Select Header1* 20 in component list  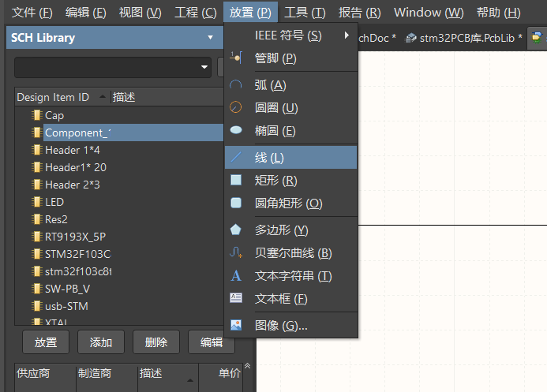76,167
